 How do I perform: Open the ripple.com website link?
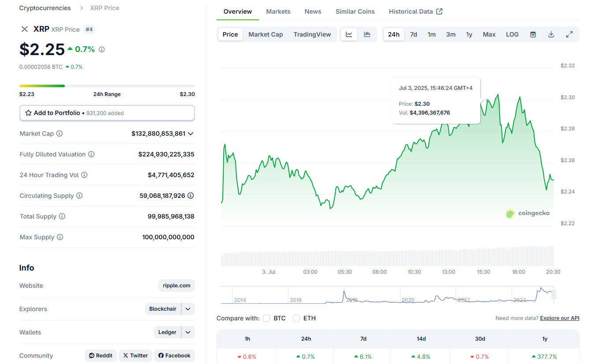pos(176,286)
